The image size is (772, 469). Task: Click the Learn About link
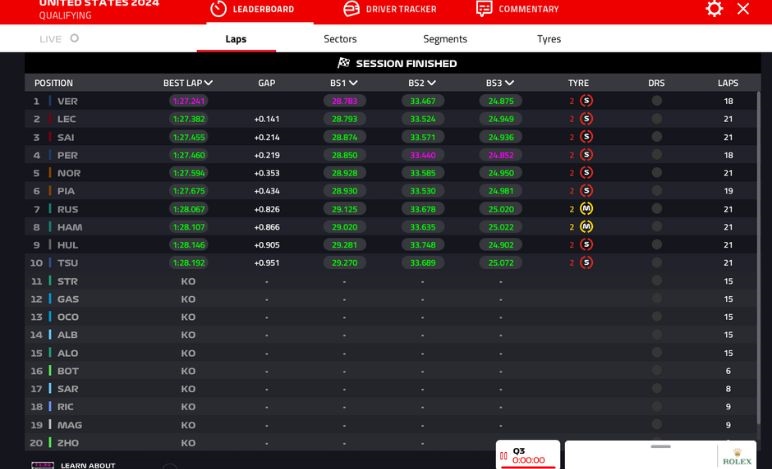(x=88, y=465)
